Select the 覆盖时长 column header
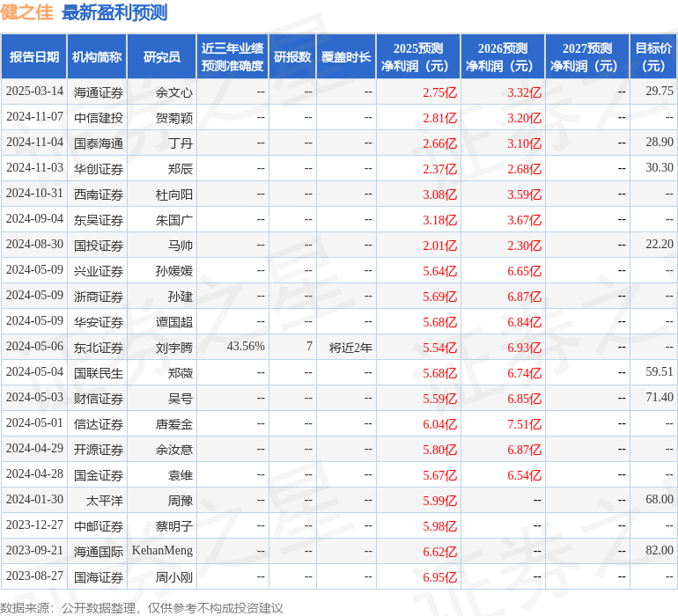The height and width of the screenshot is (616, 678). coord(346,56)
